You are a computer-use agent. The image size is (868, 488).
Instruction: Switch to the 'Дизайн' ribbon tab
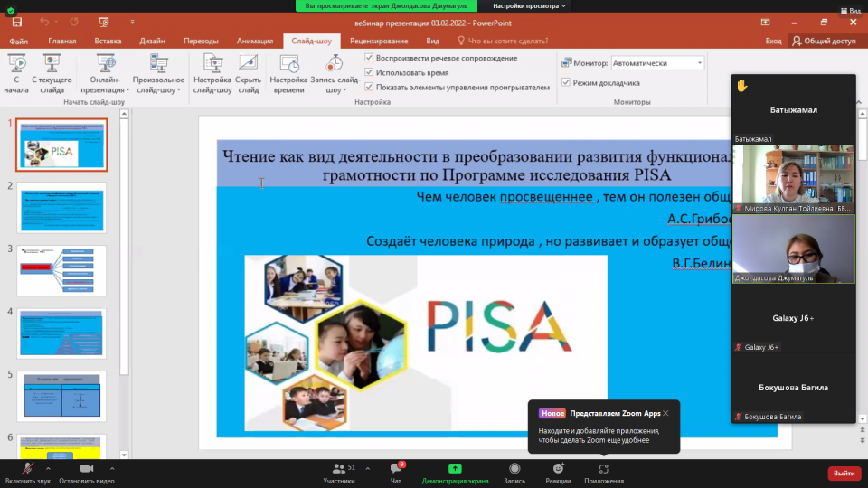(152, 41)
